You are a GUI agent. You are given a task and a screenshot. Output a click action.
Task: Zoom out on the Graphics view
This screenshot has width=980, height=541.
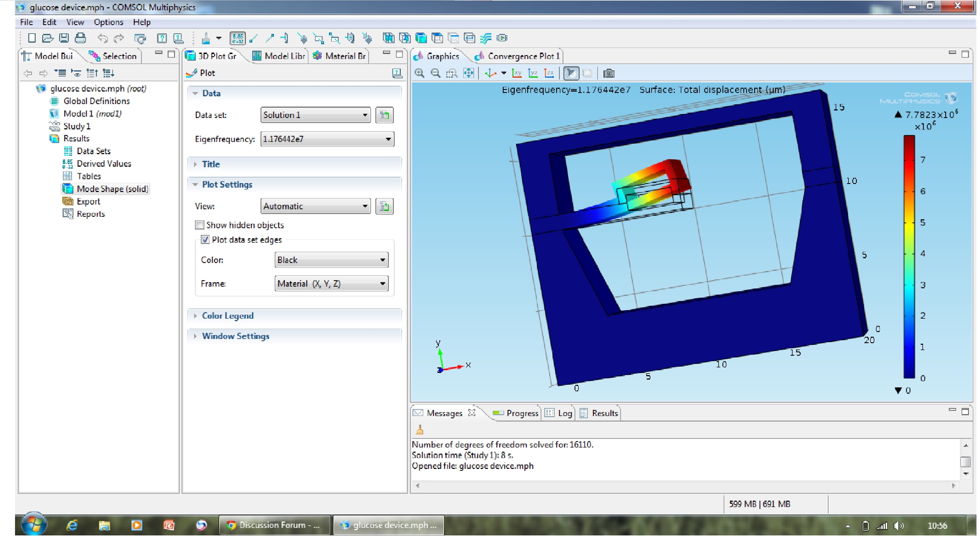(x=435, y=73)
